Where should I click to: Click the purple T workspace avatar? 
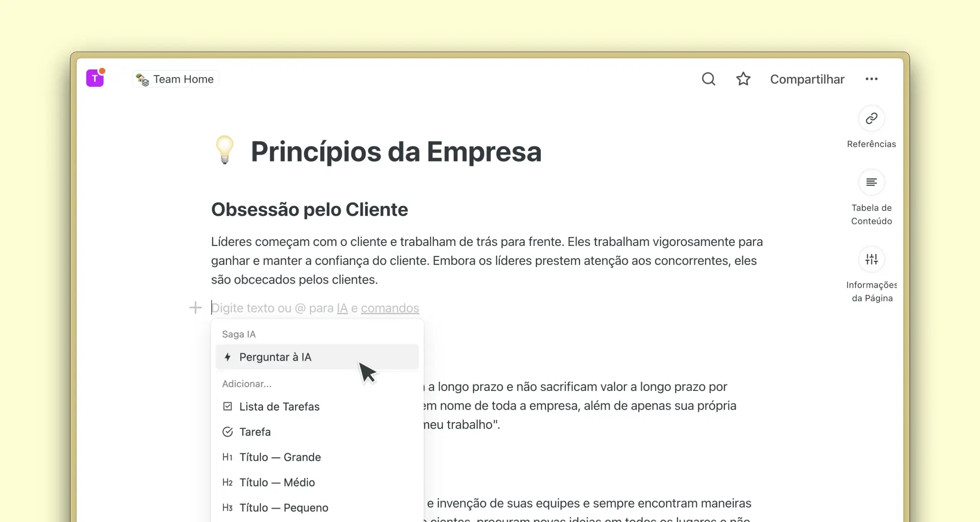click(x=95, y=78)
